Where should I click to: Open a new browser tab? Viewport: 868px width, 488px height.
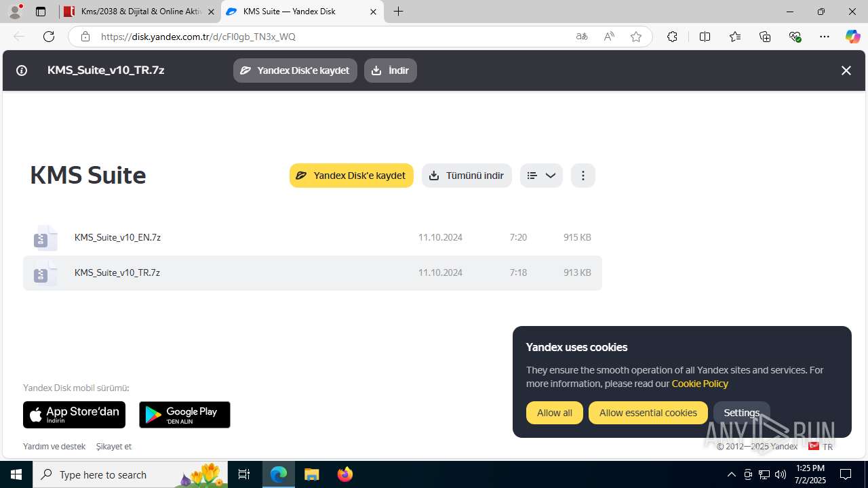(399, 12)
